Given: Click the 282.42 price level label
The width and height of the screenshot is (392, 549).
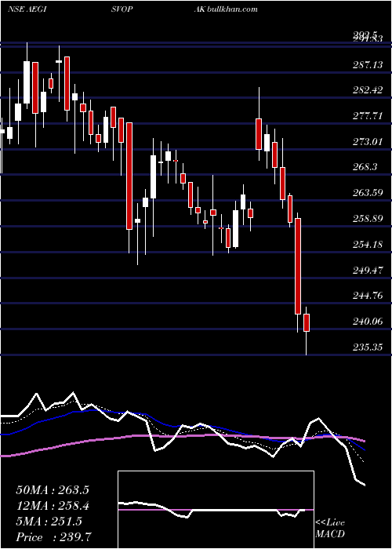Looking at the screenshot, I should [368, 90].
